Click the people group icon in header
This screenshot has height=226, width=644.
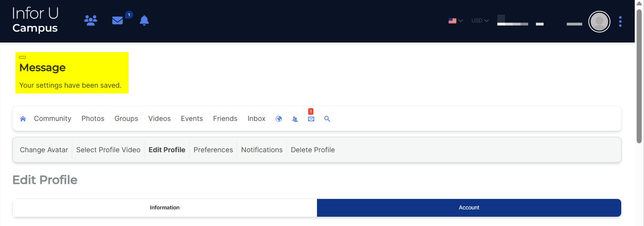click(x=91, y=20)
